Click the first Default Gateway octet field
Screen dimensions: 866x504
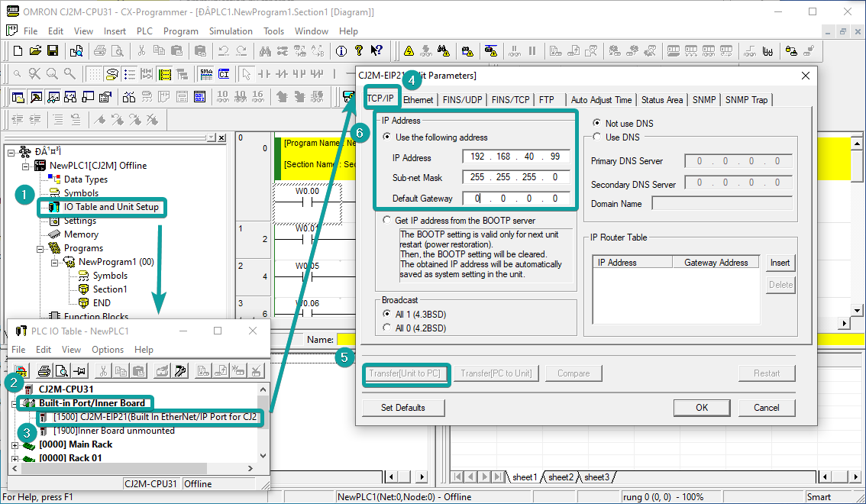click(477, 199)
